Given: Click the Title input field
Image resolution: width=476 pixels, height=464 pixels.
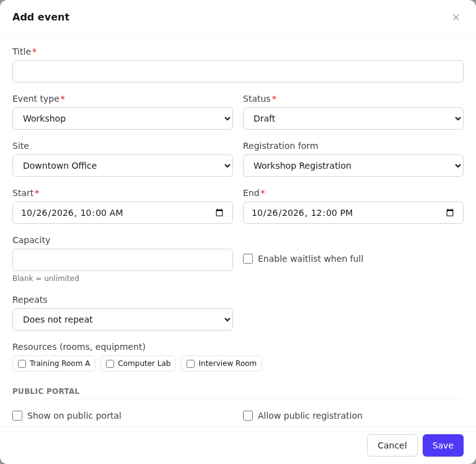Looking at the screenshot, I should click(238, 71).
